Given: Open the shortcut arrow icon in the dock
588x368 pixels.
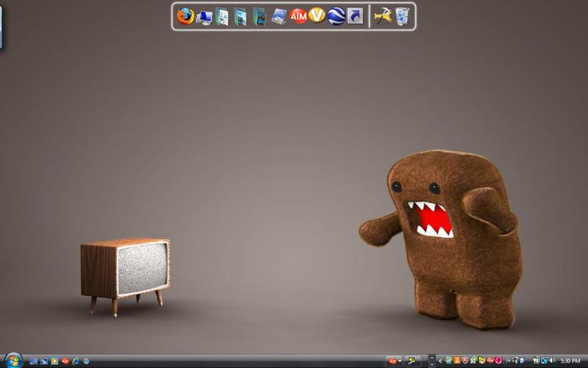Looking at the screenshot, I should [x=355, y=16].
